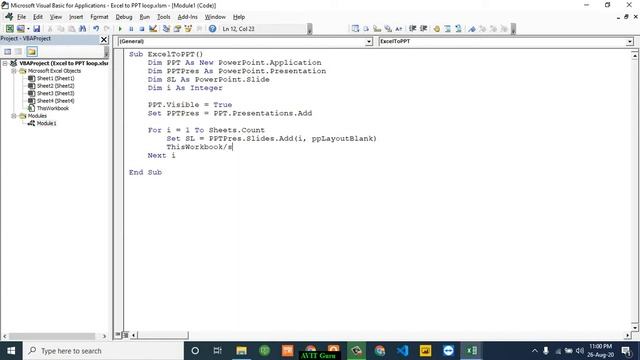
Task: Open the Edit menu
Action: point(38,17)
